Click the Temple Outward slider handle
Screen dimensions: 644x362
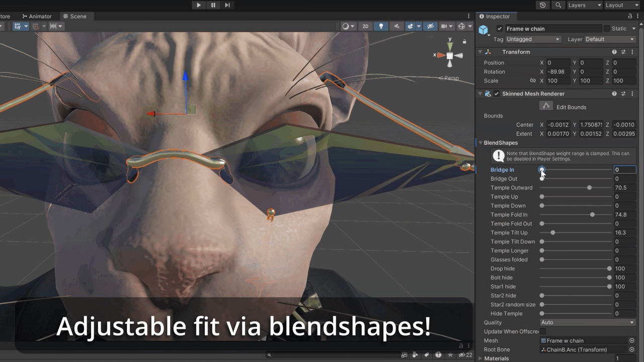[589, 188]
